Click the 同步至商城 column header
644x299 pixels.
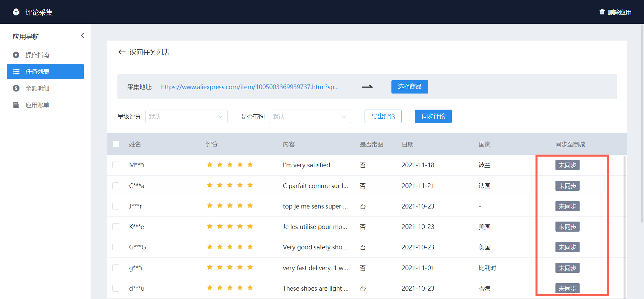coord(570,144)
